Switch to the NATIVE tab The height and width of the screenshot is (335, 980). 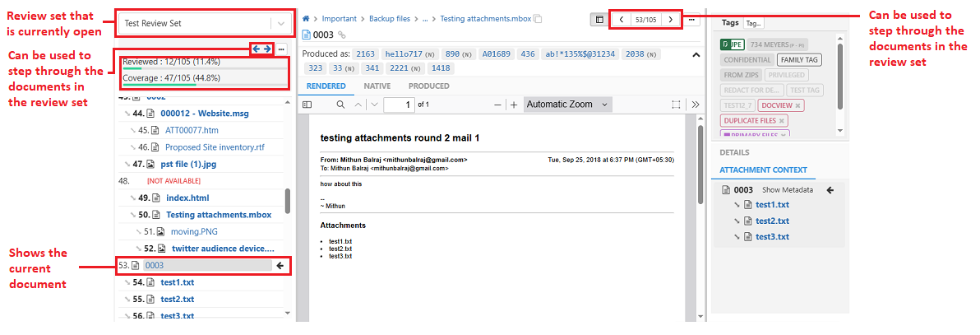pyautogui.click(x=377, y=86)
